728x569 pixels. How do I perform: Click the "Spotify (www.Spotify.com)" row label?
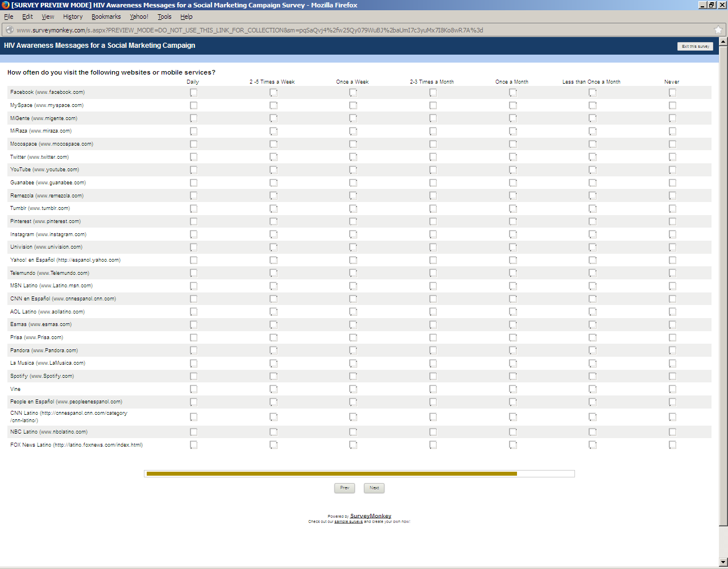point(42,376)
